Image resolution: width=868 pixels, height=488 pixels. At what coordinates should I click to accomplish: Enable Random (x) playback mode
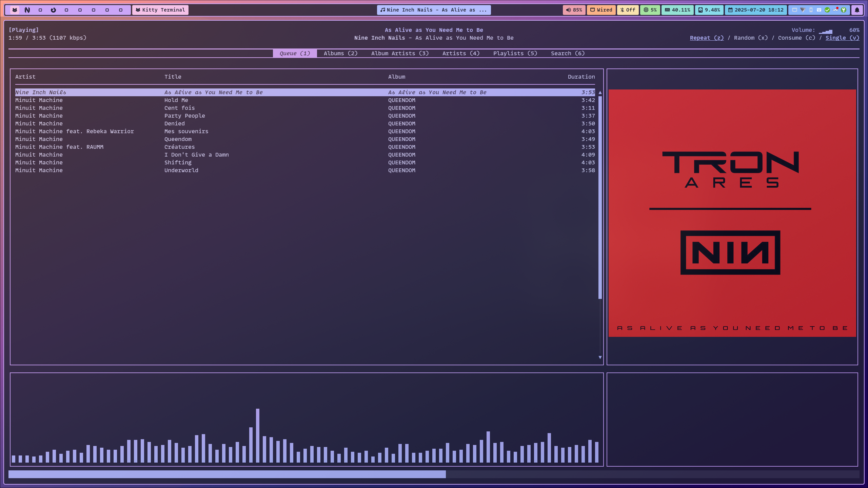(x=751, y=38)
